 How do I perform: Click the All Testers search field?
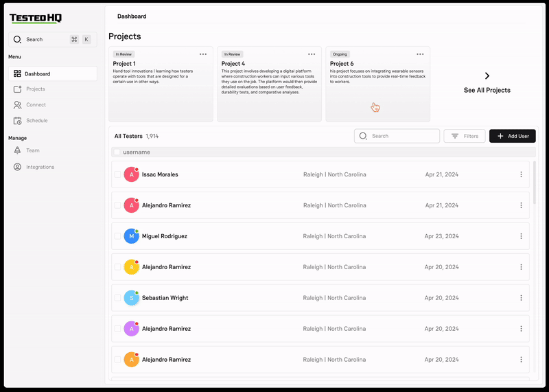point(404,136)
